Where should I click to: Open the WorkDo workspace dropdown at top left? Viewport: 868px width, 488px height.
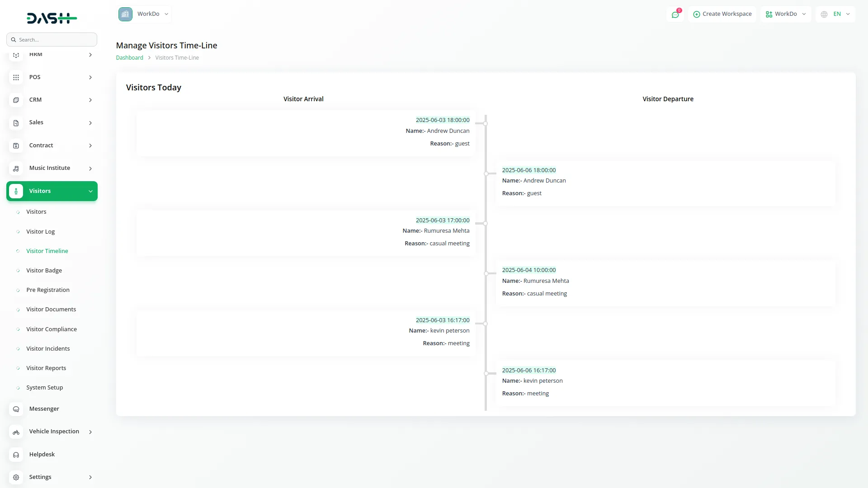(x=144, y=14)
